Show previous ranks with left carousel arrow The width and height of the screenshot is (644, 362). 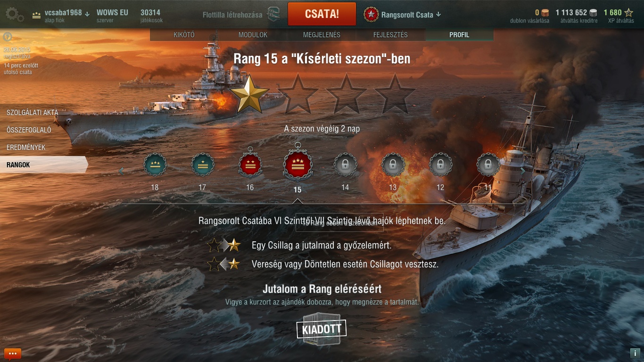(x=121, y=171)
